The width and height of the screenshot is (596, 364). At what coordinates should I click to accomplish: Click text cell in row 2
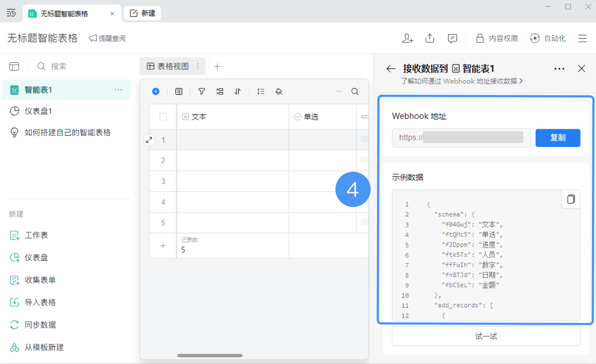click(233, 160)
